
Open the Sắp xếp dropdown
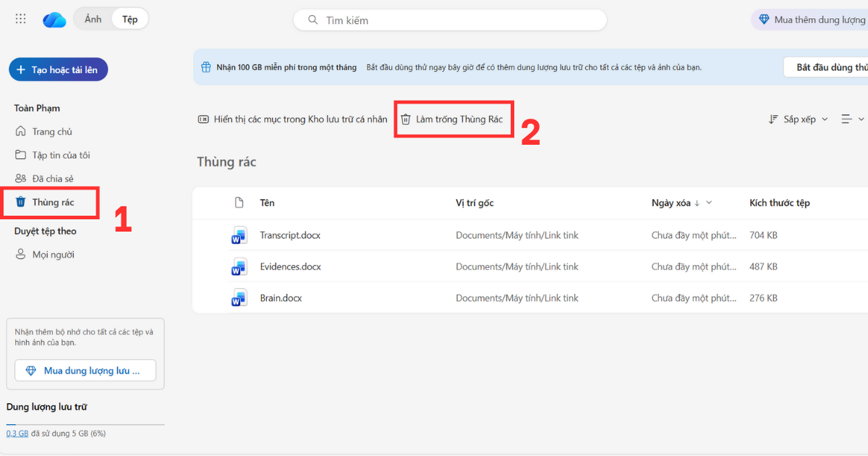798,119
